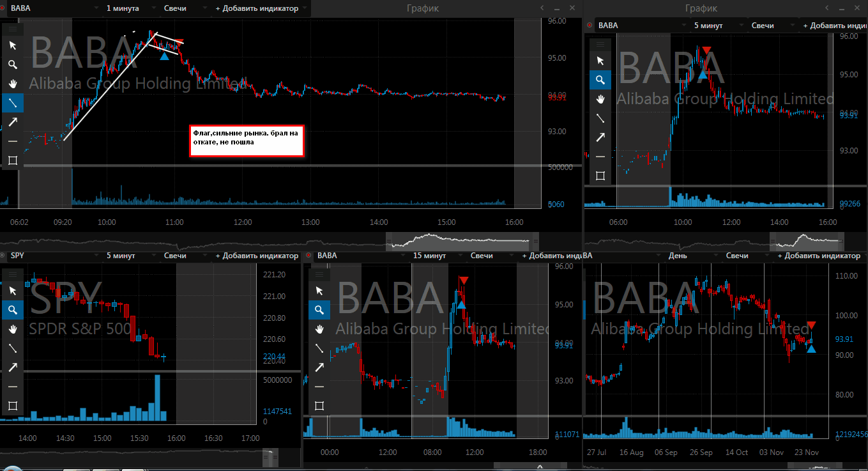
Task: Select the rectangle tool on the 15-minute BABA chart
Action: pyautogui.click(x=319, y=406)
